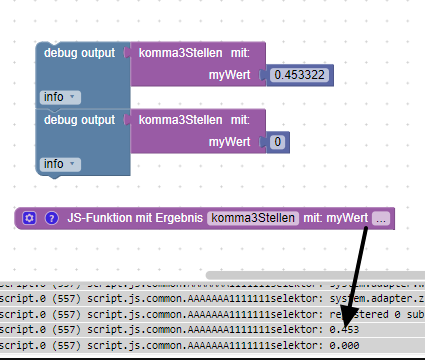Open the code editor ellipsis button
The width and height of the screenshot is (425, 360).
(x=381, y=218)
